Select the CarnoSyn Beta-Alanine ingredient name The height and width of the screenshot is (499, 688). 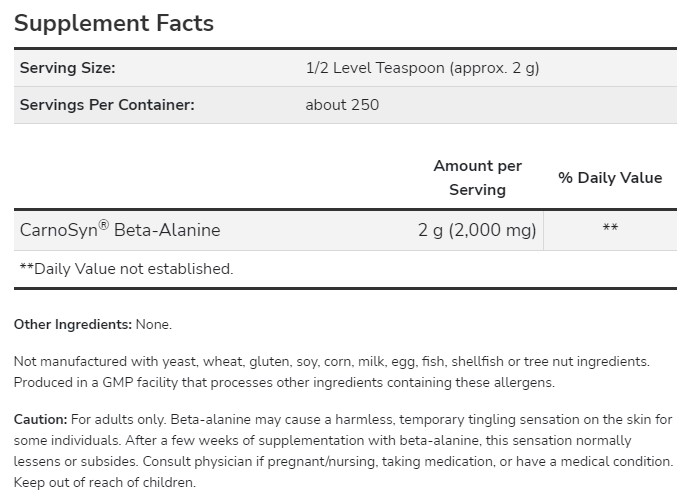120,230
